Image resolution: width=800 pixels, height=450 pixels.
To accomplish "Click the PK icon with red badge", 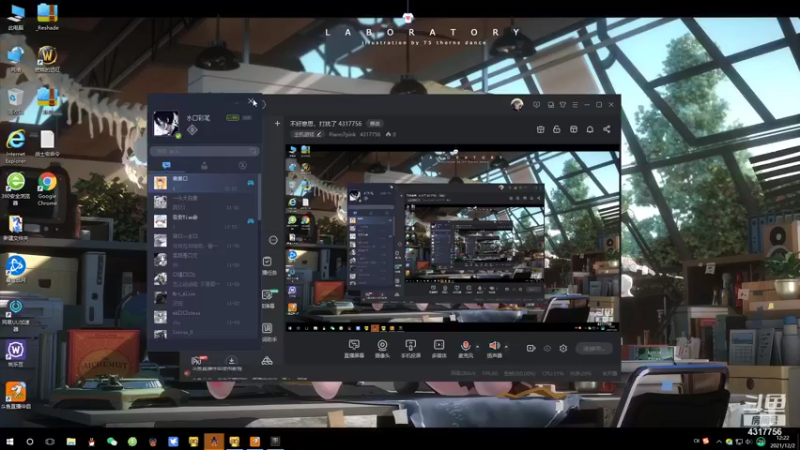I will coord(198,360).
